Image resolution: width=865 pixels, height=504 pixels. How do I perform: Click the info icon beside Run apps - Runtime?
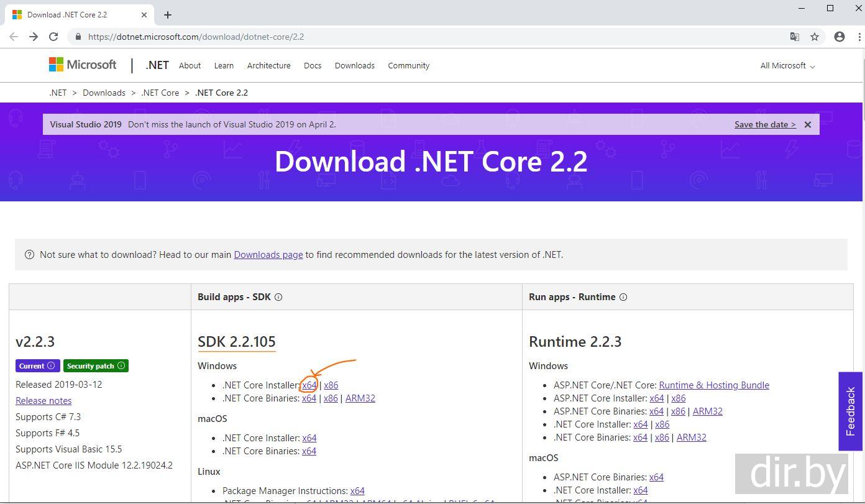pyautogui.click(x=623, y=297)
